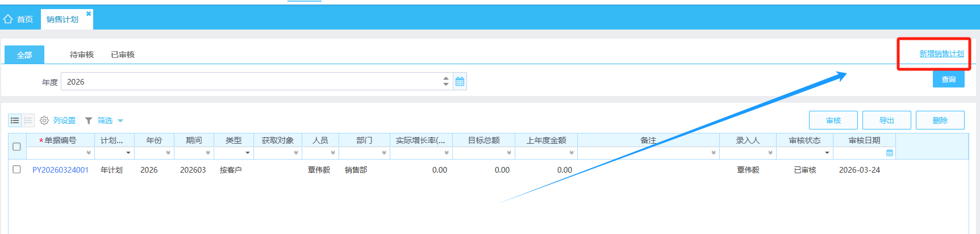Open the 审核日期 filter calendar icon
This screenshot has width=980, height=234.
[890, 153]
